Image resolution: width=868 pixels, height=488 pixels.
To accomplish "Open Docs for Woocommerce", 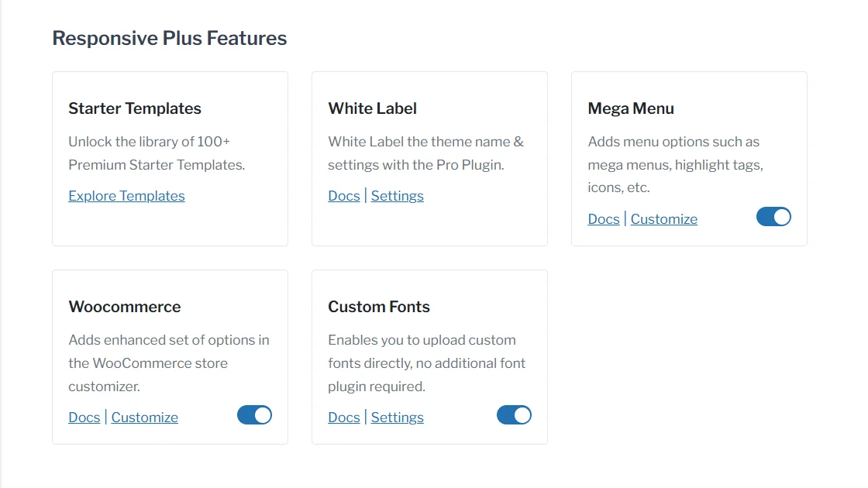I will pyautogui.click(x=84, y=418).
